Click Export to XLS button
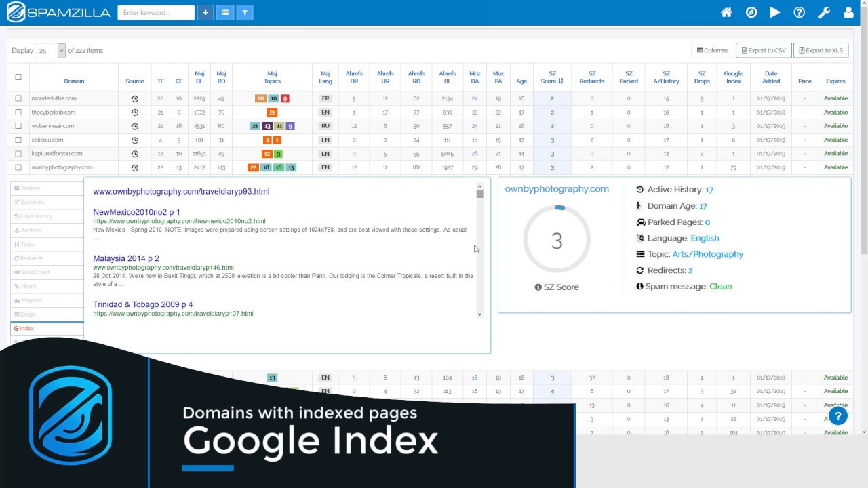This screenshot has width=868, height=488. point(821,50)
